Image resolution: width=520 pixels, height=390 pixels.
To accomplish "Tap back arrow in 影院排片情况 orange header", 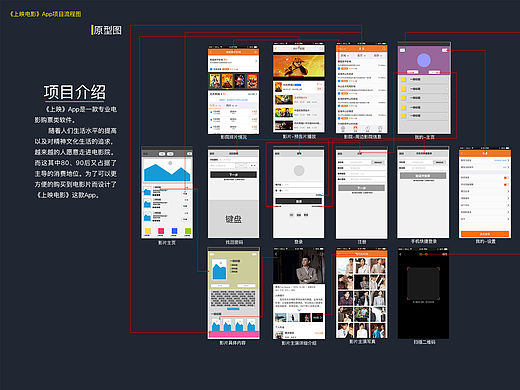I will pyautogui.click(x=211, y=52).
